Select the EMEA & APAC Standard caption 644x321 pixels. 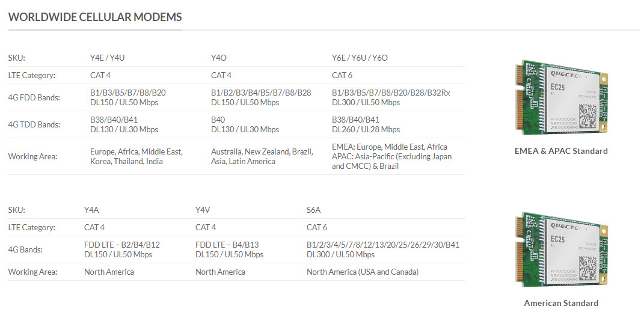(x=561, y=151)
